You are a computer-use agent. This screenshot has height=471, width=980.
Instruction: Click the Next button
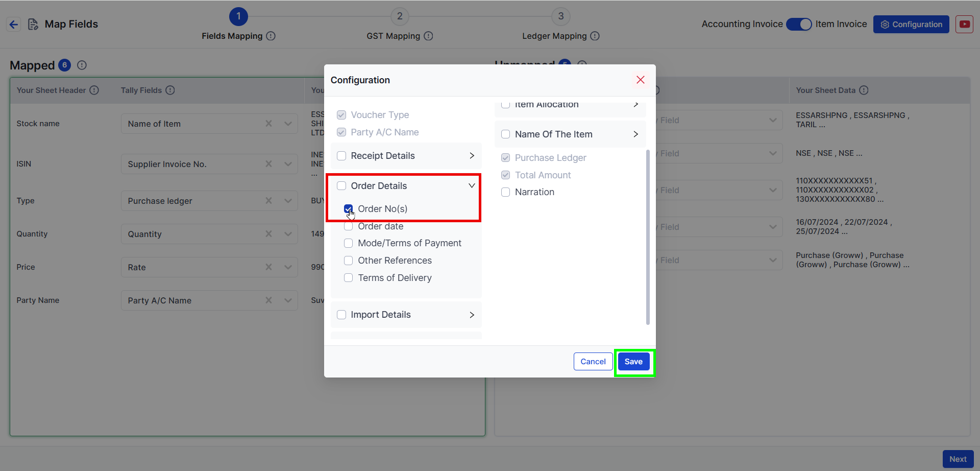coord(958,459)
